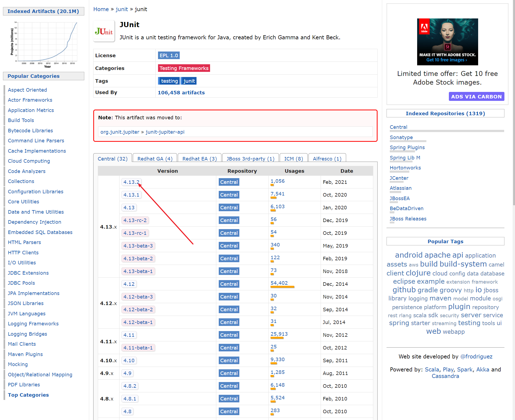Open the Aspect Oriented category
Screen dimensions: 515x420
coord(27,90)
